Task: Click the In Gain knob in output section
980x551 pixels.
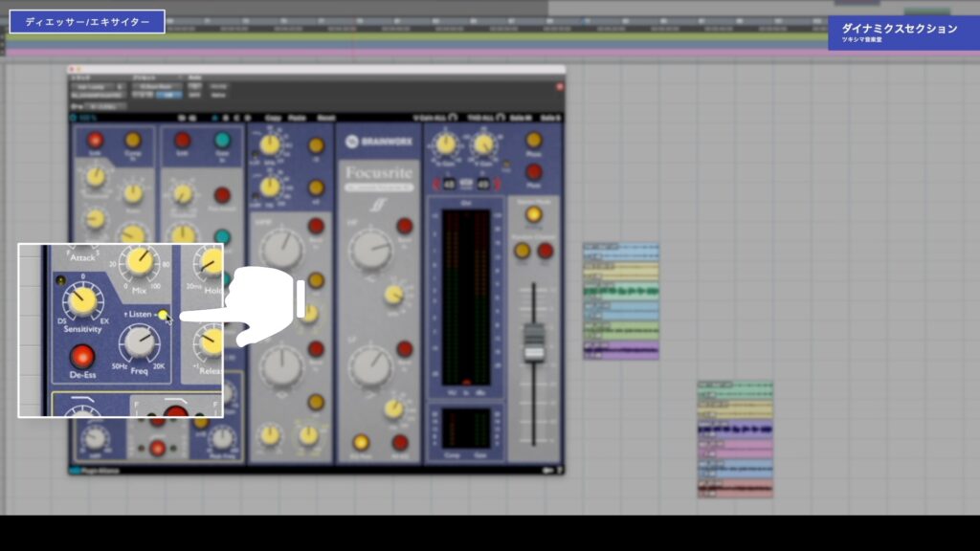Action: coord(446,144)
